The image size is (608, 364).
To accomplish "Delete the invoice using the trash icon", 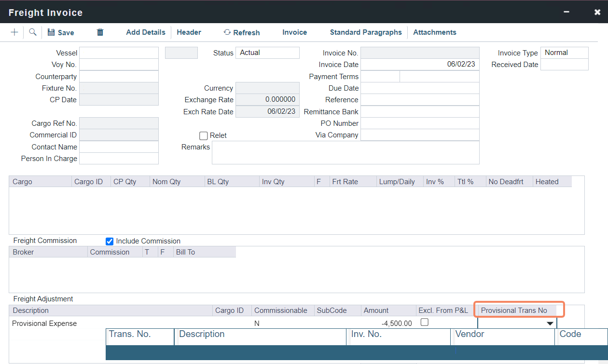I will click(99, 32).
